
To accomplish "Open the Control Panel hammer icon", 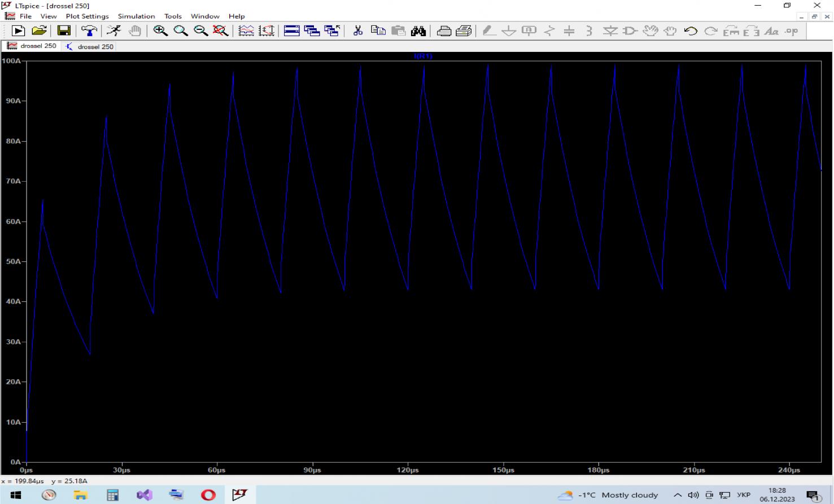I will coord(89,31).
